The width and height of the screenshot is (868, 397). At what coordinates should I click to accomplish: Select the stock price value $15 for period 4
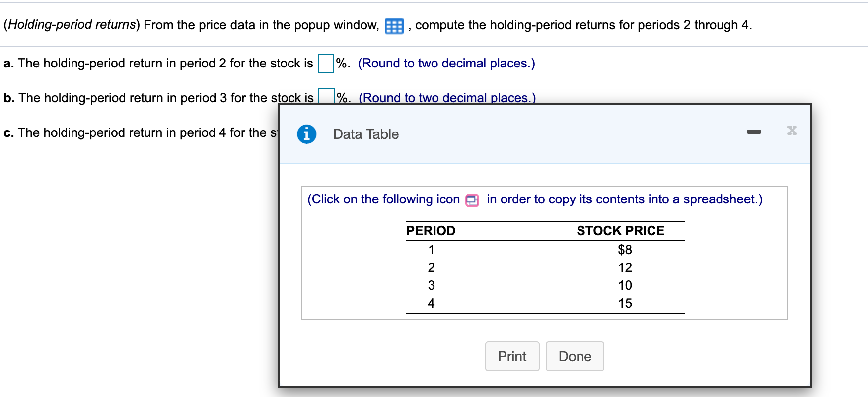click(625, 303)
